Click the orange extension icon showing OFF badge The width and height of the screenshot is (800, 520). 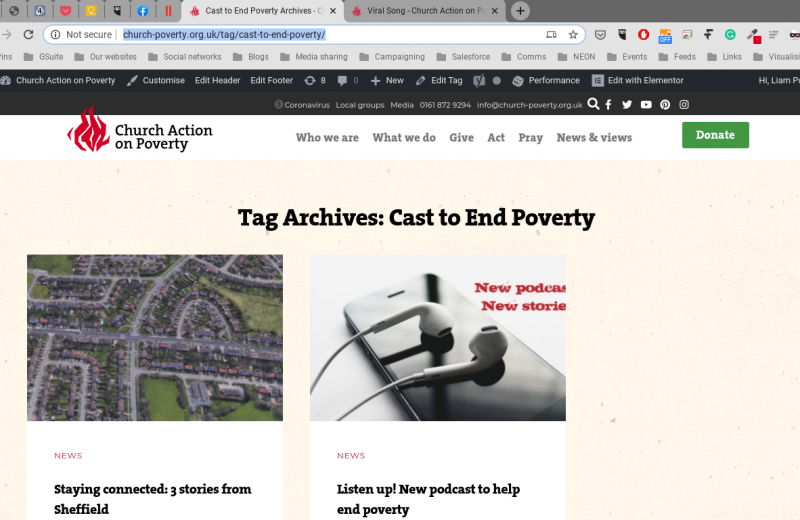click(665, 35)
